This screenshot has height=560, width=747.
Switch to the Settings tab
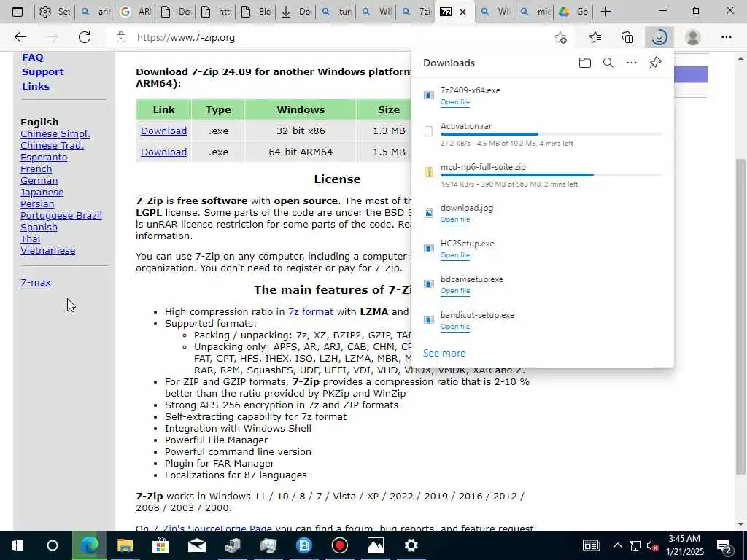pos(54,12)
